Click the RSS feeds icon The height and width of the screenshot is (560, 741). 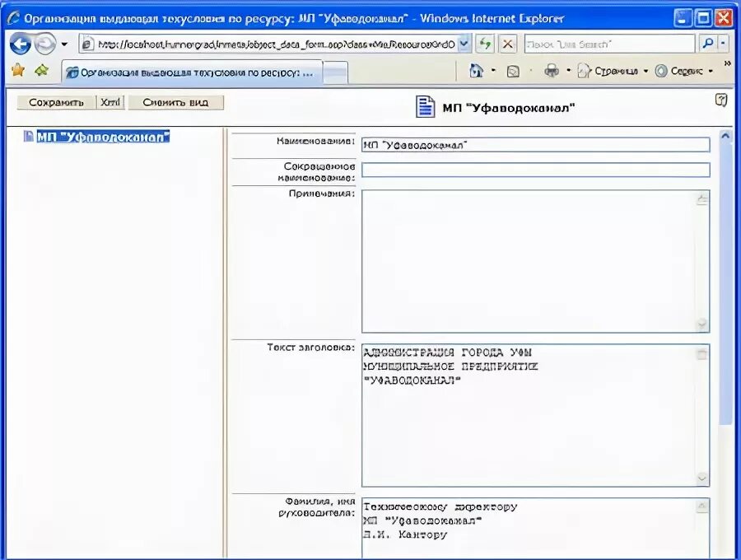[x=513, y=72]
